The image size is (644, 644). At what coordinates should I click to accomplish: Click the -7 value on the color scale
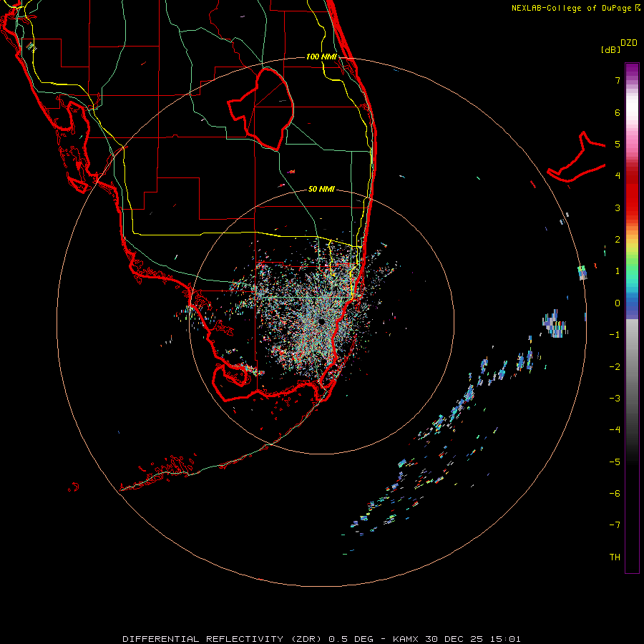point(615,525)
